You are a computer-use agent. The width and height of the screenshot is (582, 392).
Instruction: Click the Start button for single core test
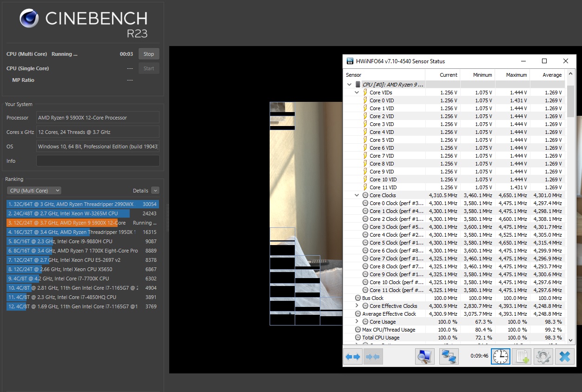149,68
